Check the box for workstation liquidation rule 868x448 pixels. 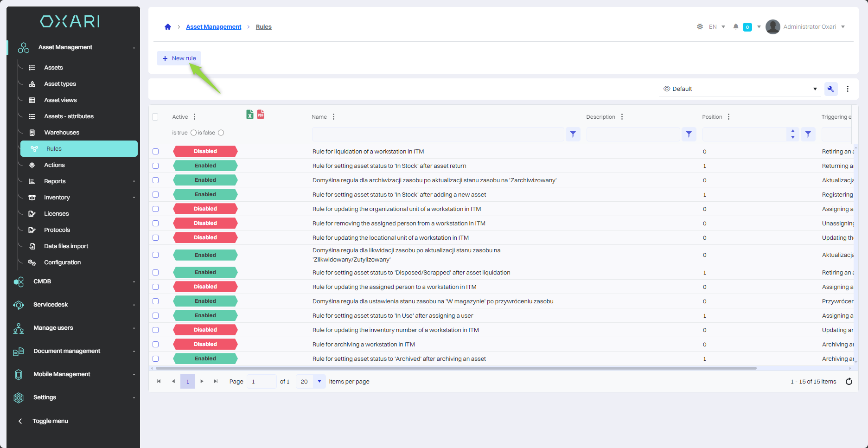click(156, 152)
